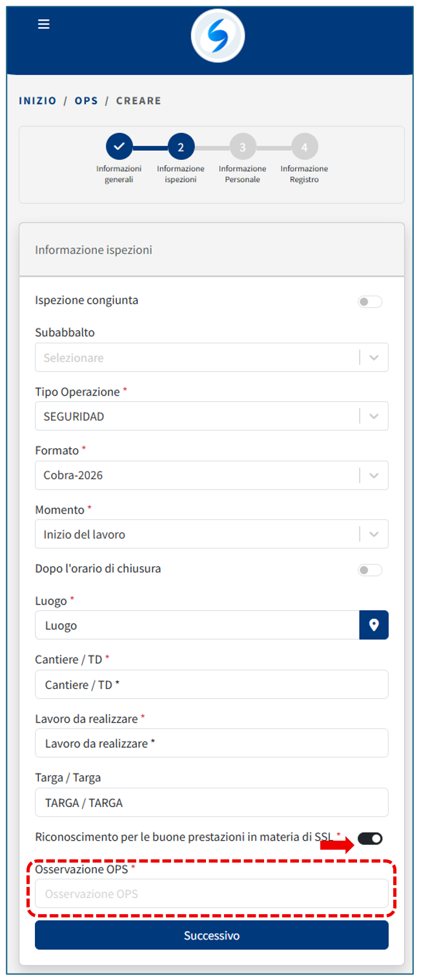The height and width of the screenshot is (980, 421).
Task: Go to step 3 Informazione Personale
Action: coord(242,146)
